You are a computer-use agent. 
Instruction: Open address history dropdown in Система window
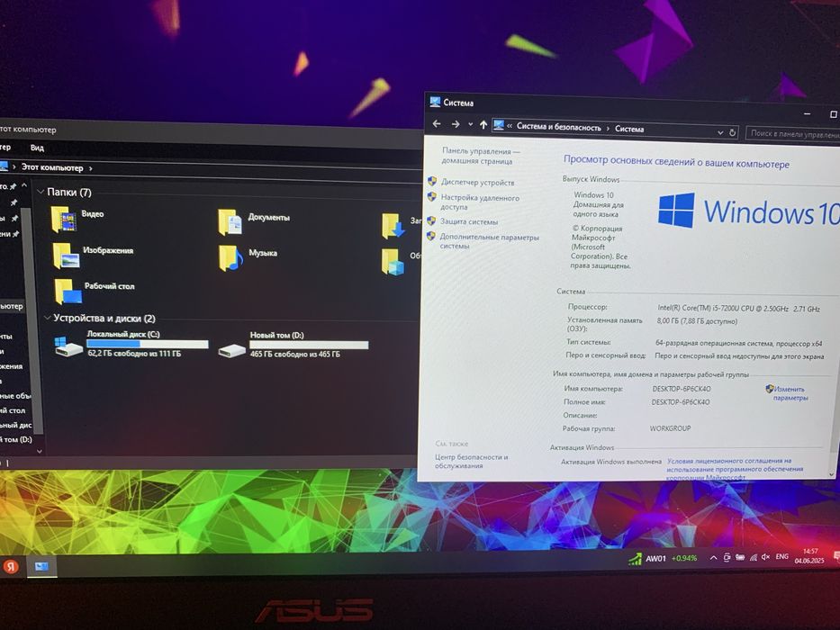720,132
